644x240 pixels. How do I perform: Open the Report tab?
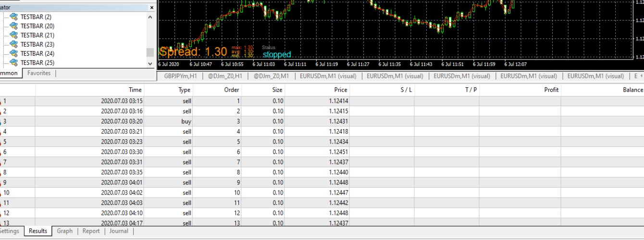coord(91,231)
